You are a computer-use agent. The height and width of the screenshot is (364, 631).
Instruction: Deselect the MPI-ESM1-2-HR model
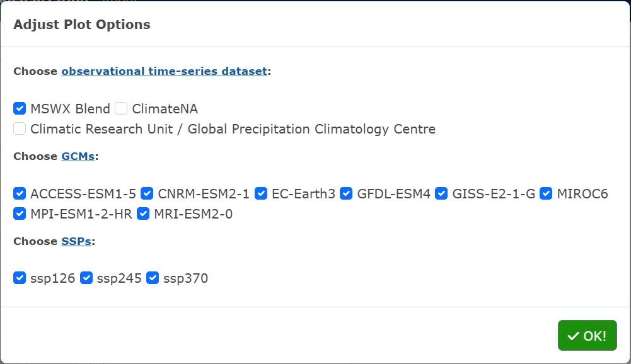coord(20,214)
